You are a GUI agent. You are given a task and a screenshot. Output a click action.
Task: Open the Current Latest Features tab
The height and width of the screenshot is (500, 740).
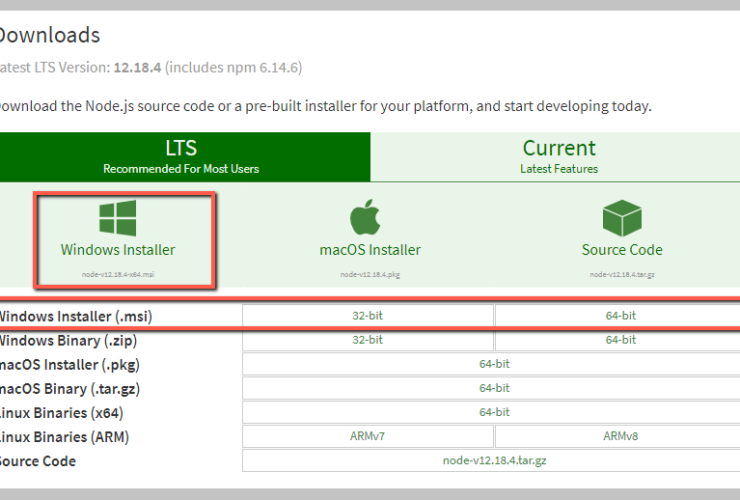[559, 156]
